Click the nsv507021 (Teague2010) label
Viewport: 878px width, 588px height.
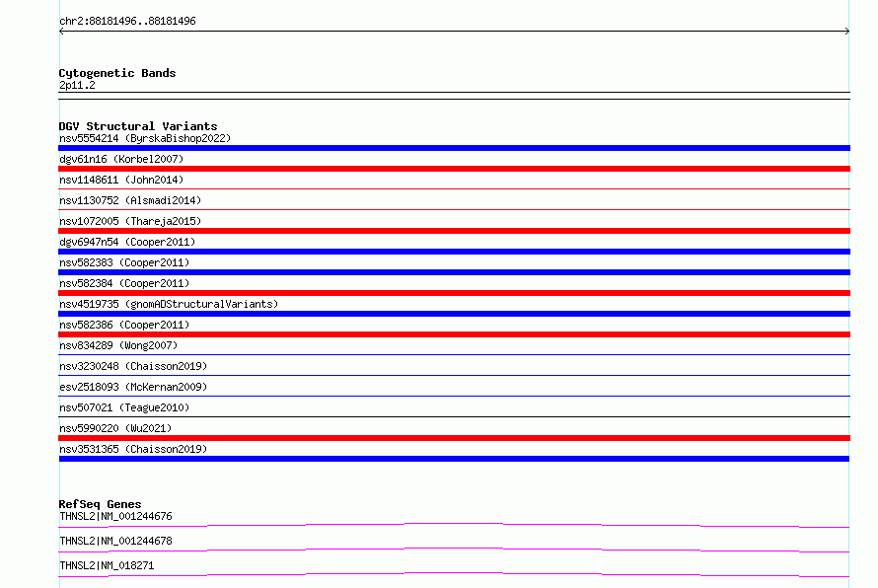tap(124, 407)
